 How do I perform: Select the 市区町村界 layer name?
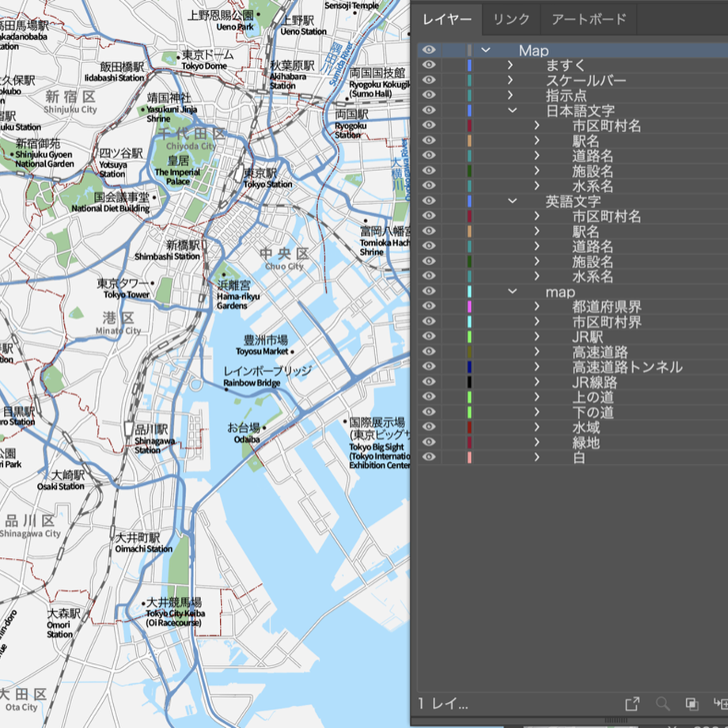click(606, 321)
